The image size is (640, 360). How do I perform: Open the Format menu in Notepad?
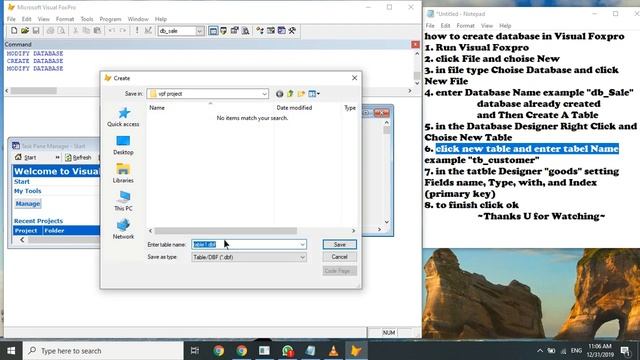tap(465, 26)
